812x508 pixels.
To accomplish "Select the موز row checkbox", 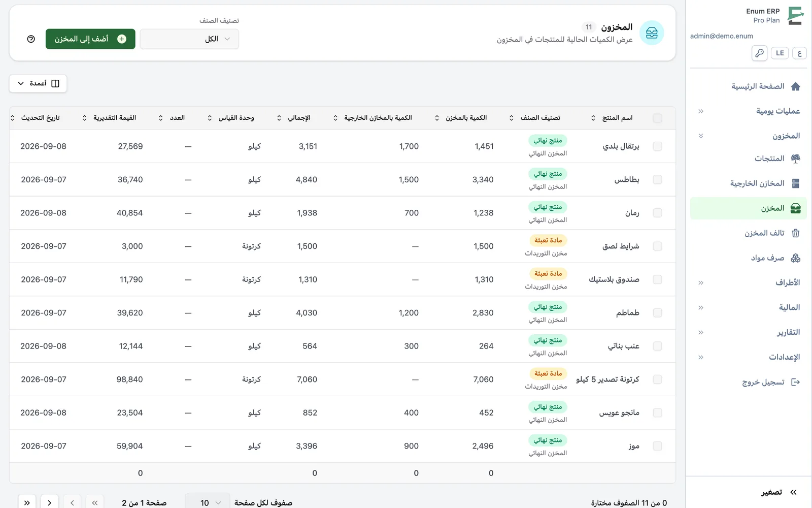I will click(657, 446).
